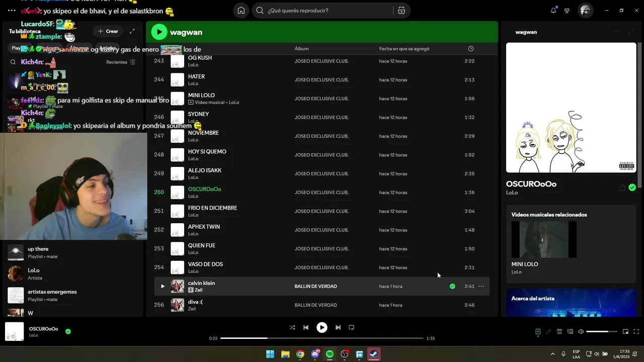Sort tracks by the Álbum column header
The width and height of the screenshot is (644, 362).
pos(301,49)
